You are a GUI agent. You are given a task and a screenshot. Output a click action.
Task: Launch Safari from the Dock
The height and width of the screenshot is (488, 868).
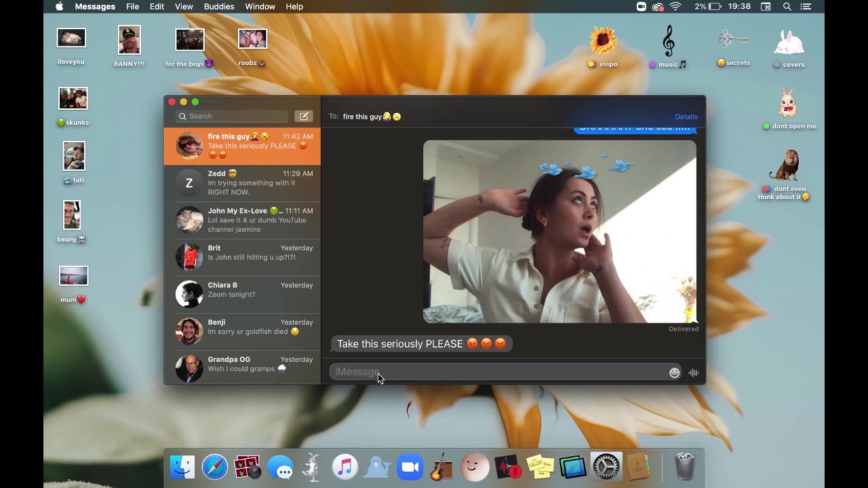215,467
